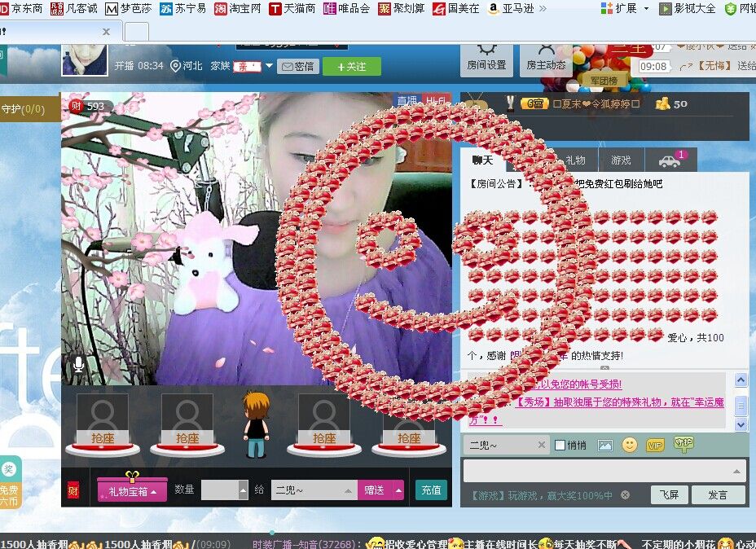Viewport: 756px width, 549px height.
Task: Open the 守护 guardian emoticons
Action: (x=683, y=444)
